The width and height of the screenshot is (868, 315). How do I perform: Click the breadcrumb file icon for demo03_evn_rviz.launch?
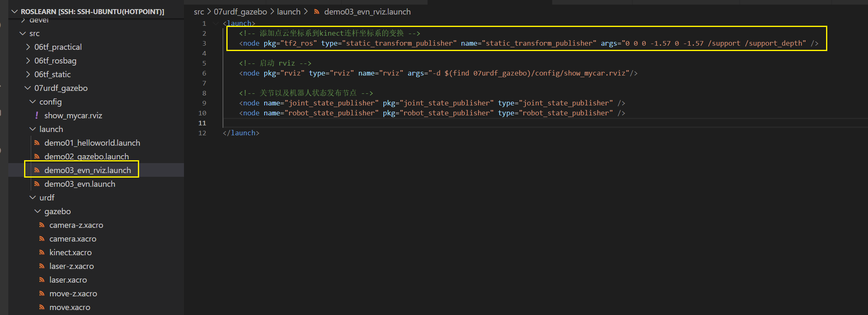click(x=316, y=12)
